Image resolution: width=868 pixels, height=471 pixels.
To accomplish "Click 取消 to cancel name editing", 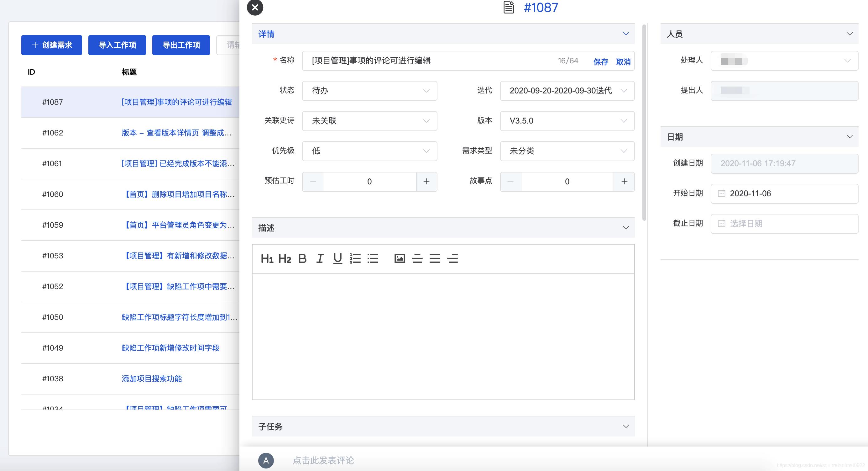I will (623, 62).
